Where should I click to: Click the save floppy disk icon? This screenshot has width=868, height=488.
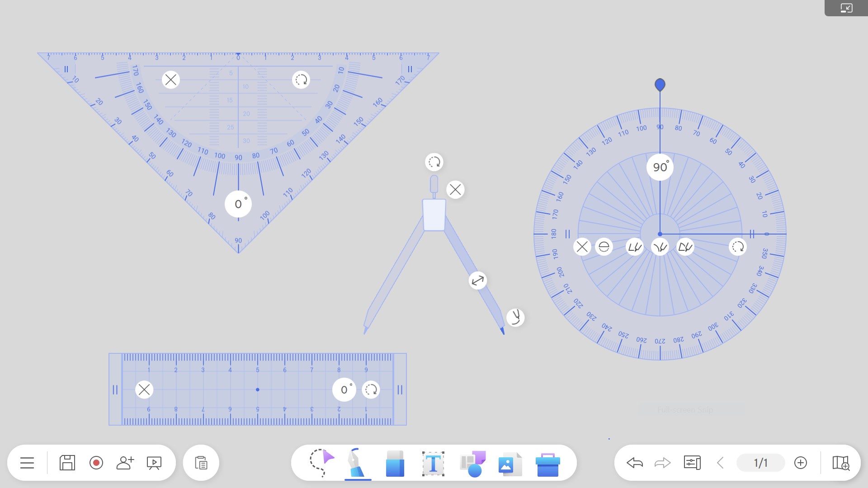click(x=67, y=463)
